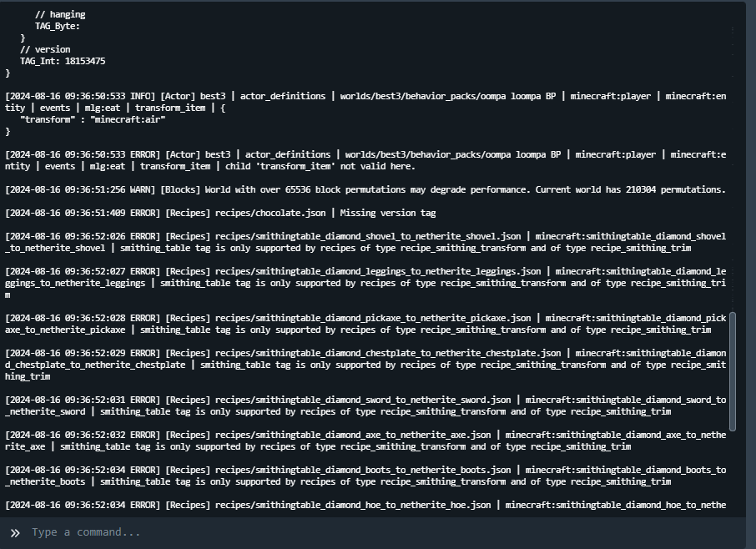Select the diamond_hoe_to_netherite_hoe error line
Screen dimensions: 756x549
click(x=365, y=505)
